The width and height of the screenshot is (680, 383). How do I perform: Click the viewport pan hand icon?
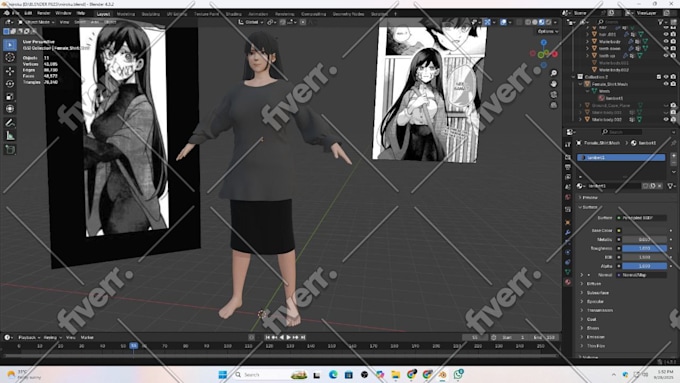(x=554, y=84)
